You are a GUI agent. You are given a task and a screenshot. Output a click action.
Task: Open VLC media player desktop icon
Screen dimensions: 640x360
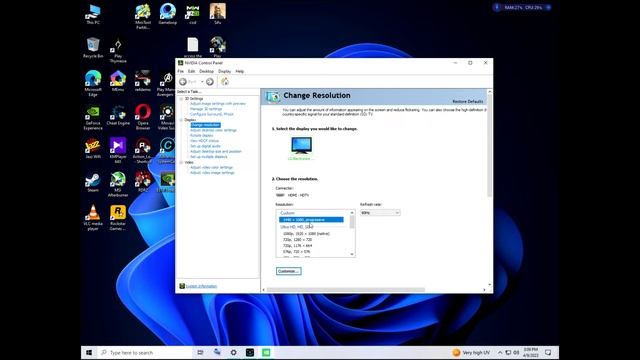pos(93,218)
